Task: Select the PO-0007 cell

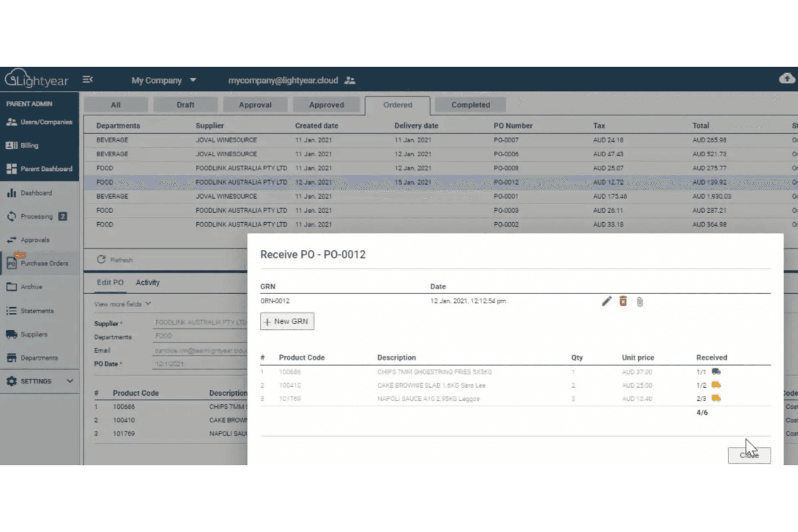Action: point(506,140)
